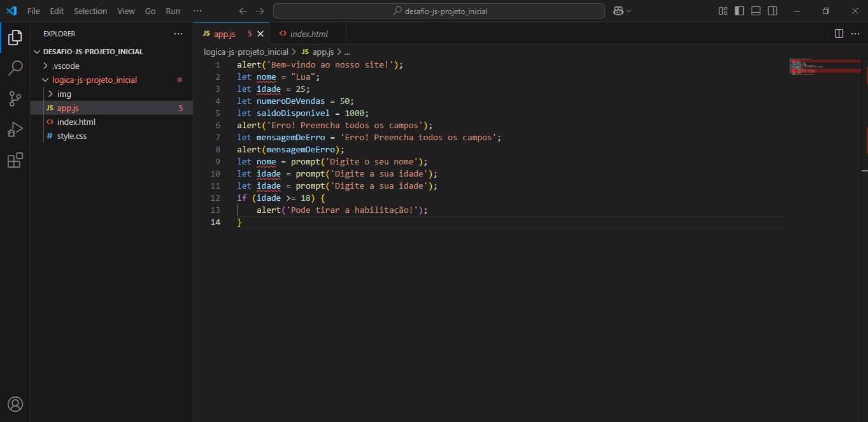This screenshot has width=868, height=422.
Task: Click the EXPLORER panel title
Action: pyautogui.click(x=59, y=34)
